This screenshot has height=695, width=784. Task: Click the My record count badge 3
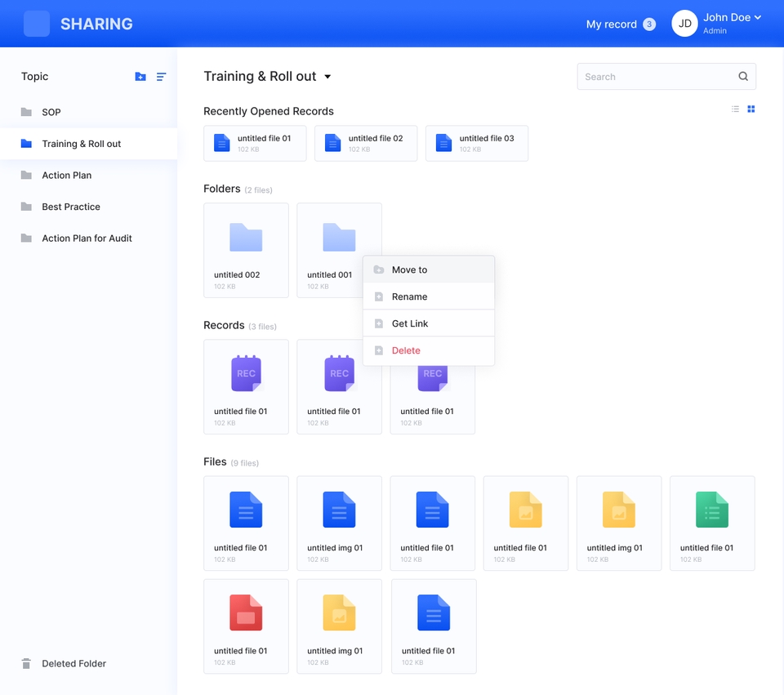(649, 24)
